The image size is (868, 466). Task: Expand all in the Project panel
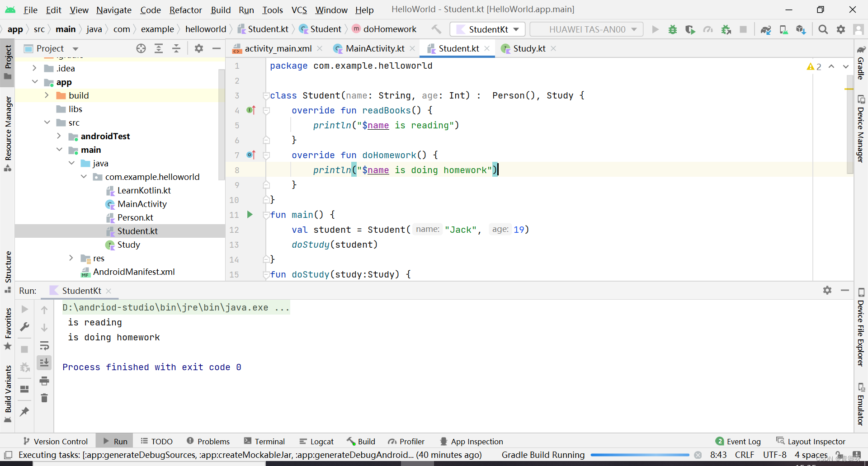[x=159, y=48]
